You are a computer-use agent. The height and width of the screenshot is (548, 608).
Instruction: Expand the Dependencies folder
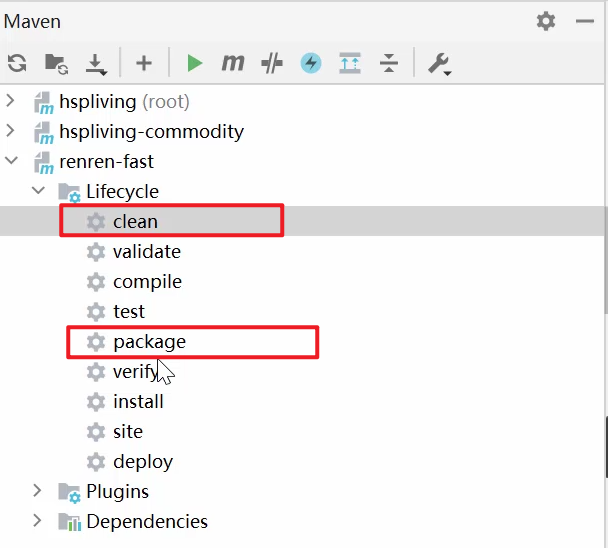click(37, 520)
